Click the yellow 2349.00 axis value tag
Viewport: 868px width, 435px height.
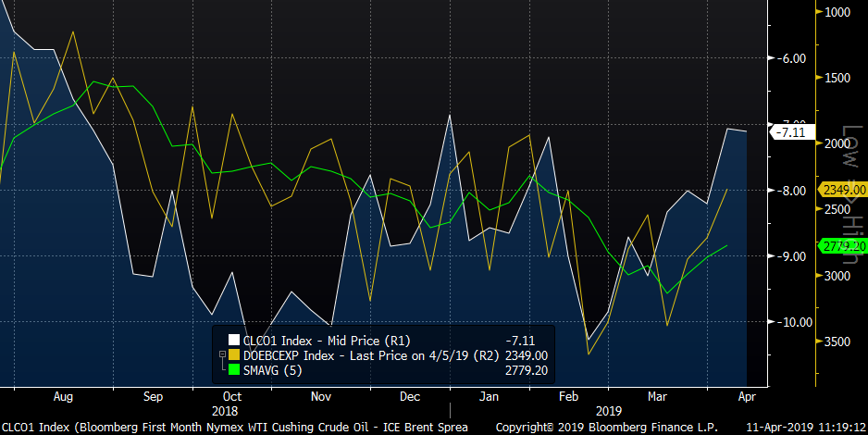coord(840,190)
